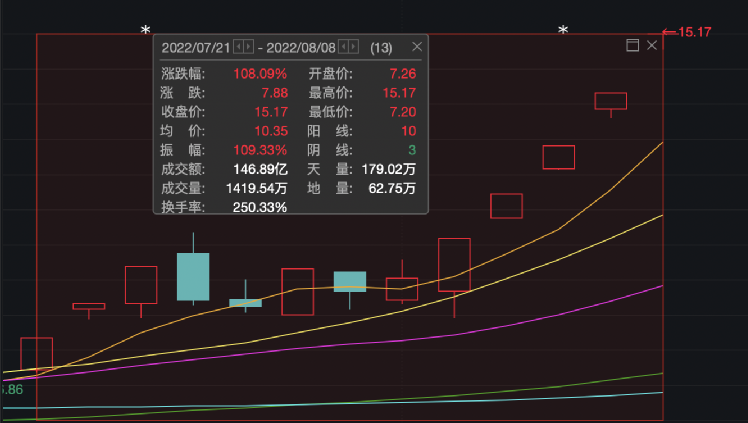Click the left asterisk marker above chart
The image size is (748, 423).
pyautogui.click(x=145, y=32)
